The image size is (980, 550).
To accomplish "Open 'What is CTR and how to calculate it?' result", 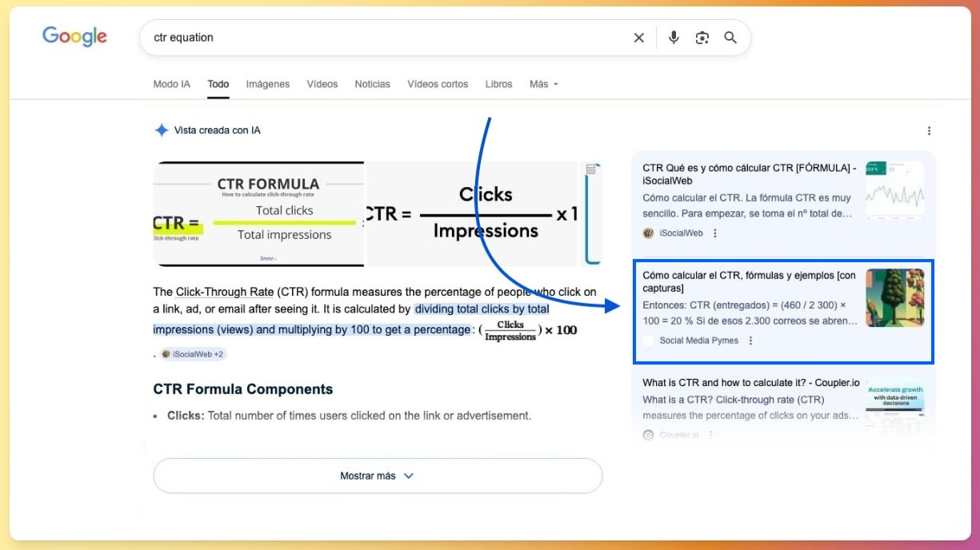I will (x=751, y=383).
